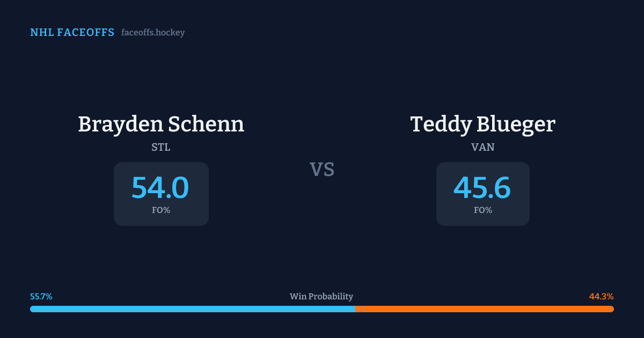
Task: Select the STL team abbreviation
Action: (161, 148)
